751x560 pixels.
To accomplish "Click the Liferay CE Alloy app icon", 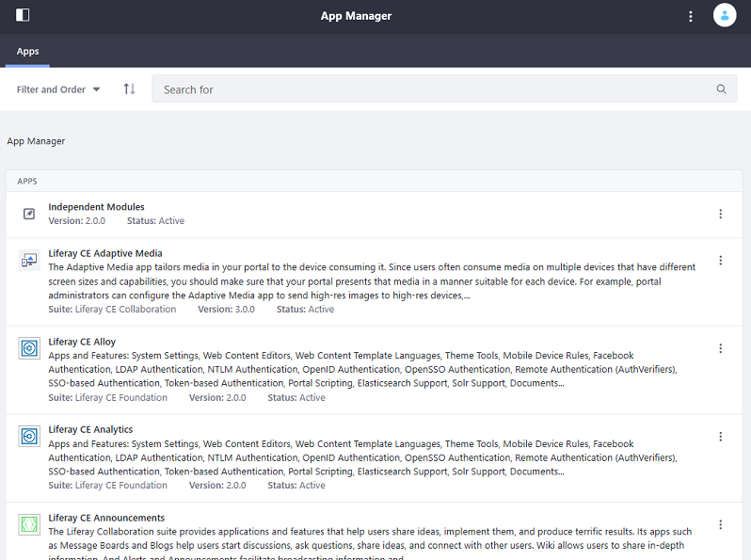I will 29,348.
